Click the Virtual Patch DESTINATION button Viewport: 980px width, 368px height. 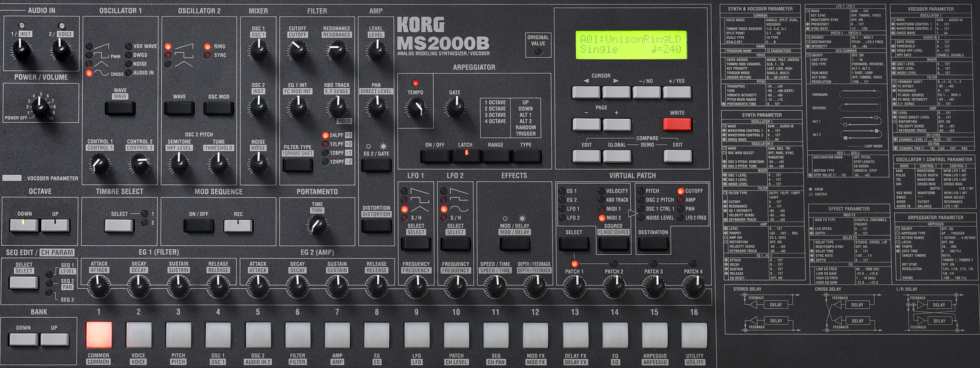[x=653, y=244]
